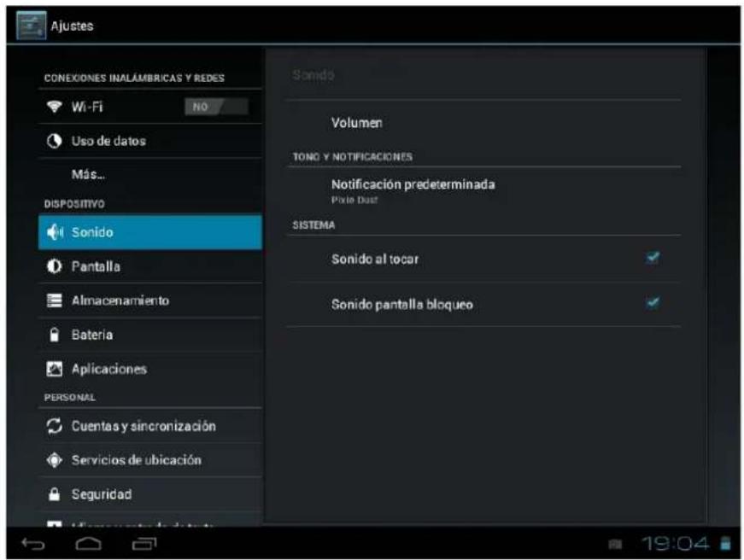
Task: Open Almacenamiento settings
Action: click(x=150, y=300)
